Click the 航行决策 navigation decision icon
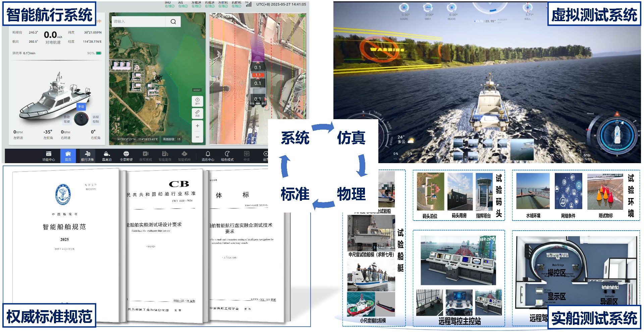Screen dimensions: 644x332 coord(87,155)
